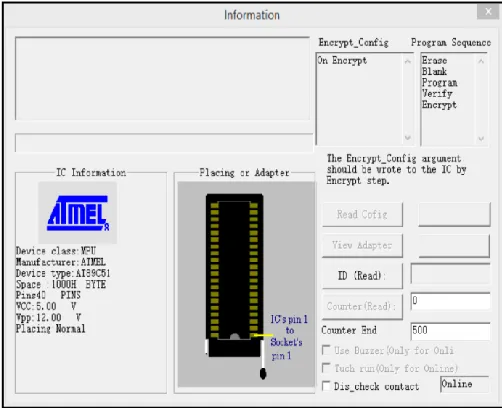Click the Encrypt_Config heading

[x=353, y=42]
